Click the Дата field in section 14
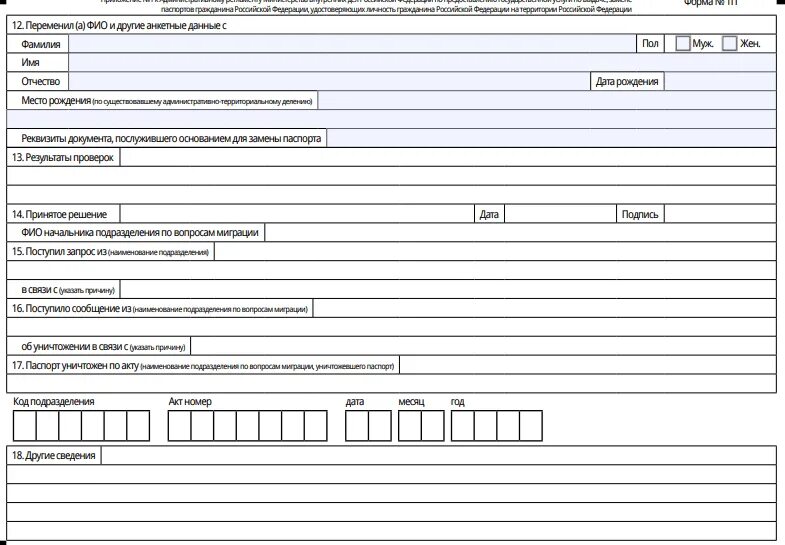Viewport: 785px width, 545px height. [560, 214]
